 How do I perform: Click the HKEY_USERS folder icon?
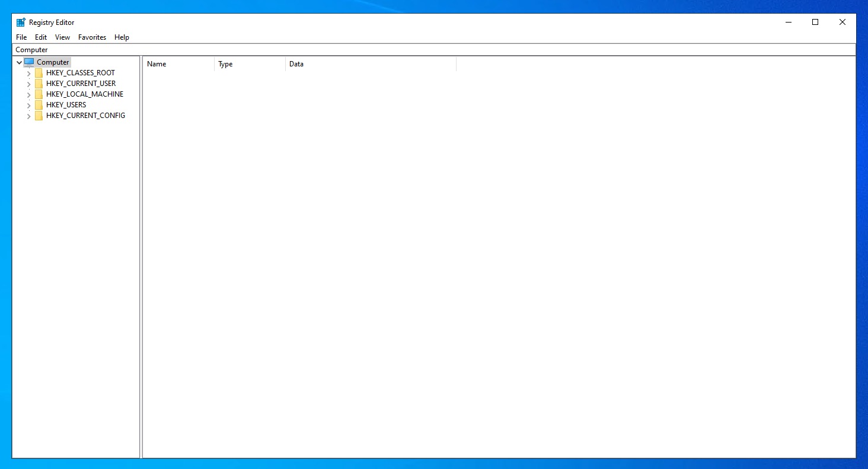[x=39, y=105]
